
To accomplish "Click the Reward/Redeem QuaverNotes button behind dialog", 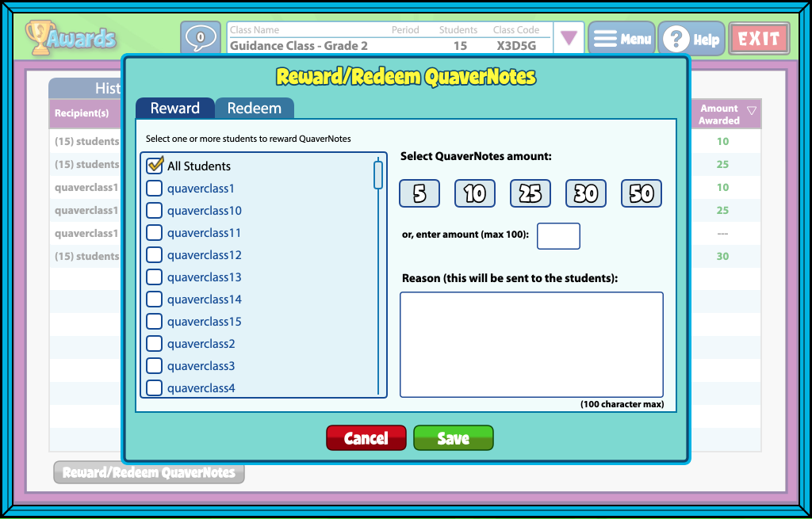I will pos(148,472).
